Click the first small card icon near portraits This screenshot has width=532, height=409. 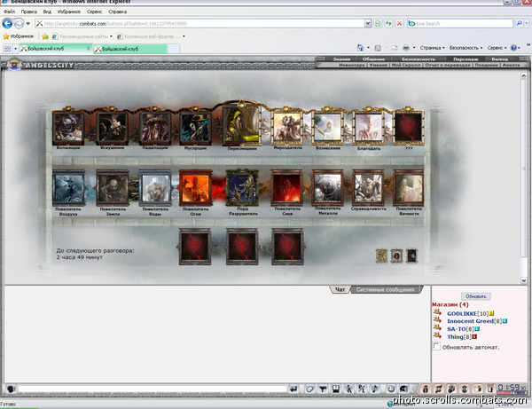[381, 256]
